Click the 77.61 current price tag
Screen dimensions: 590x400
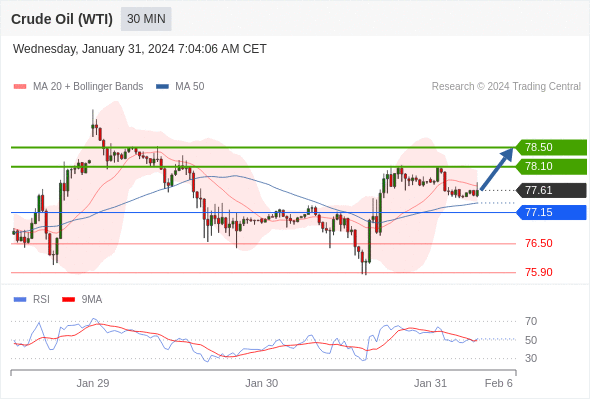point(551,190)
